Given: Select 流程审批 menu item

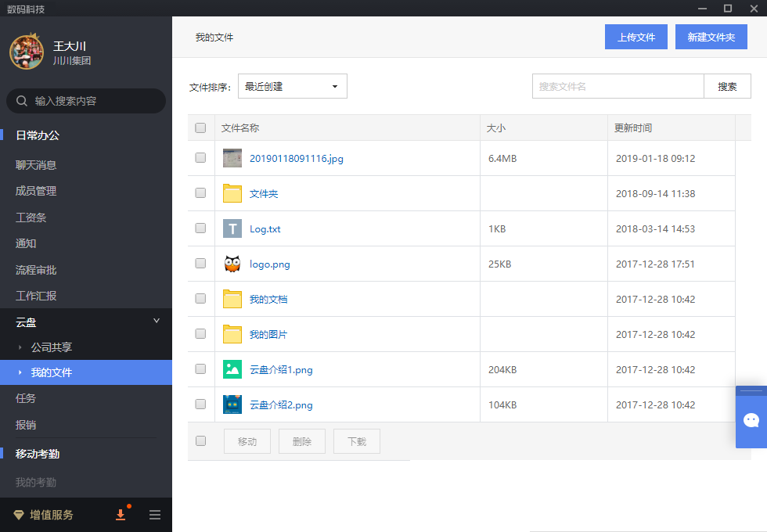Looking at the screenshot, I should pos(36,270).
